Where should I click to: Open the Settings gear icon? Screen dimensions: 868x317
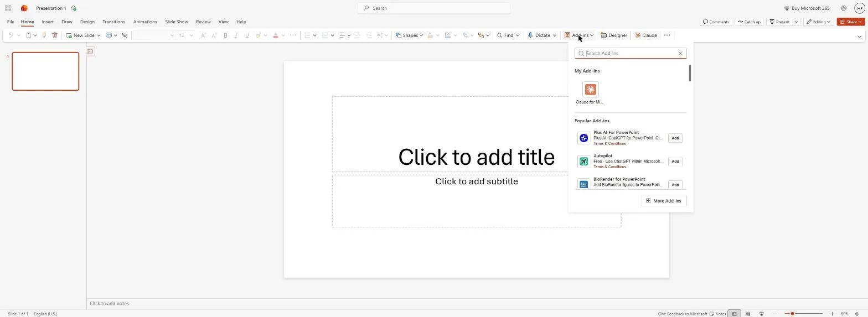coord(843,8)
